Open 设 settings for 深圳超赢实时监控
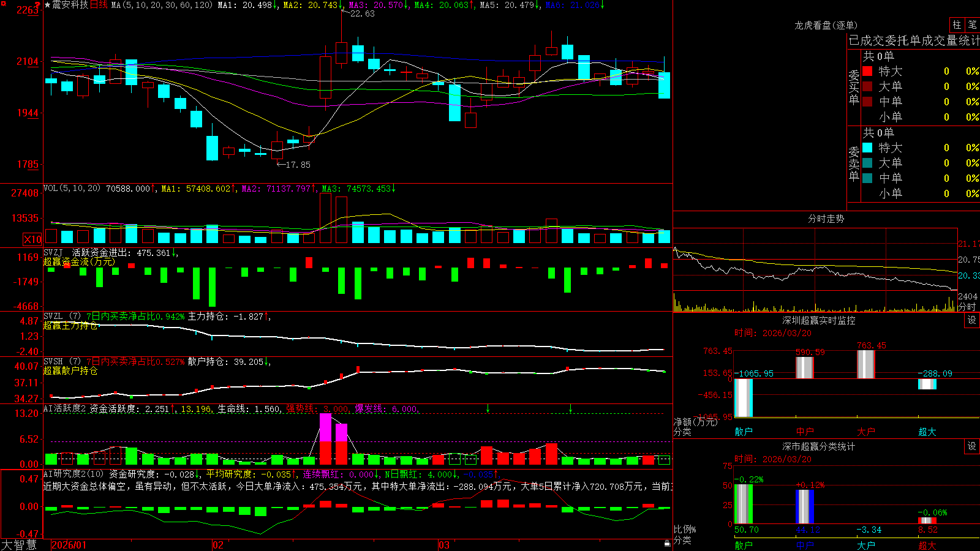This screenshot has height=551, width=980. (972, 320)
